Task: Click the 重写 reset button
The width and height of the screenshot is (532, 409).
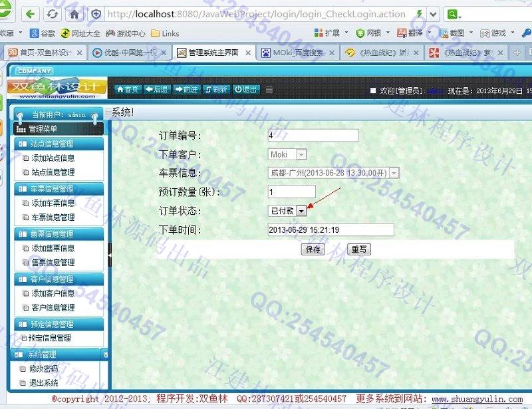Action: point(359,249)
